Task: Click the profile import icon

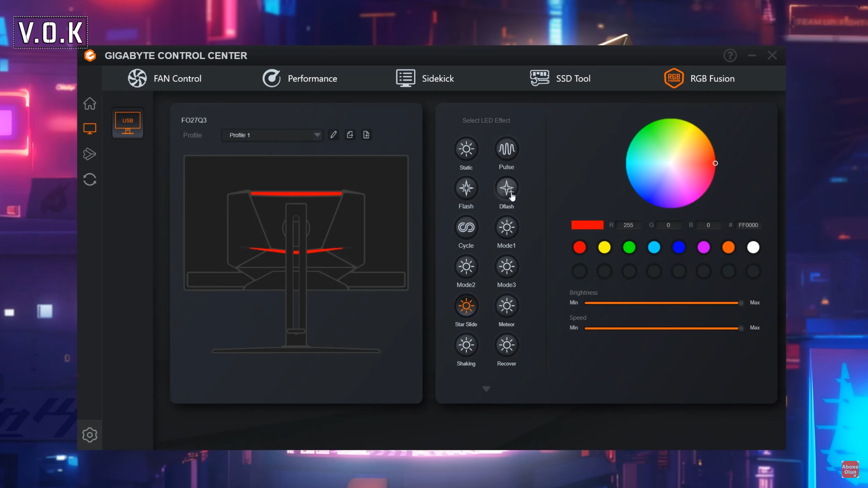Action: tap(366, 135)
